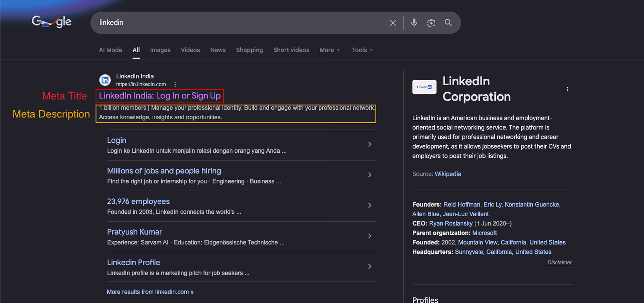This screenshot has width=644, height=303.
Task: Click the Wikipedia source link
Action: (448, 174)
